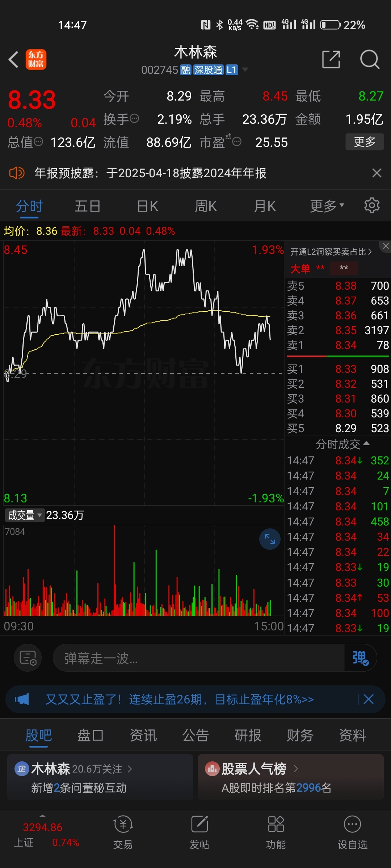
Task: Select the 财务 tab
Action: coord(300,735)
